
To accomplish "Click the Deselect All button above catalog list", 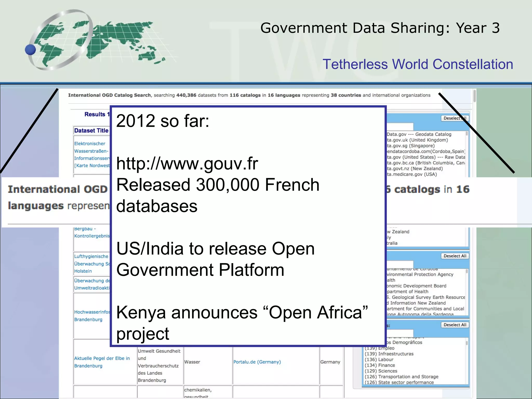I will tap(455, 118).
